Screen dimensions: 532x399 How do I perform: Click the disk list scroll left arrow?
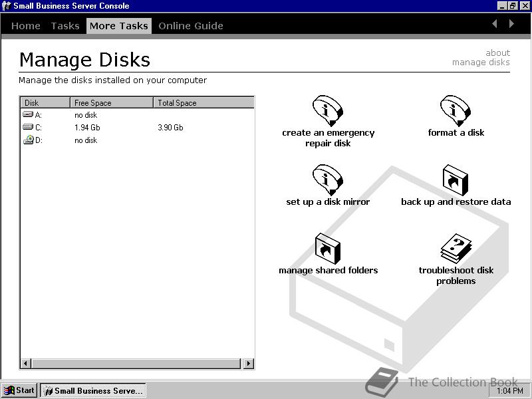click(25, 363)
